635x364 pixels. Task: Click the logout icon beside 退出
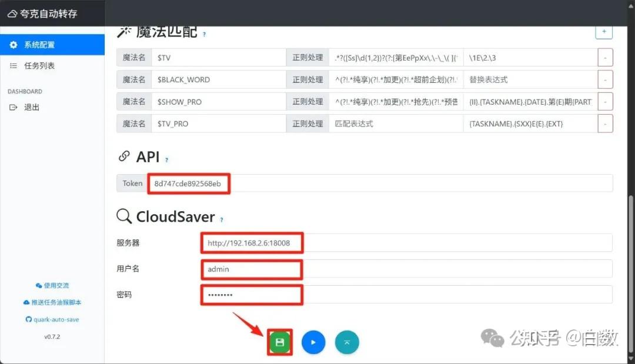[x=13, y=107]
